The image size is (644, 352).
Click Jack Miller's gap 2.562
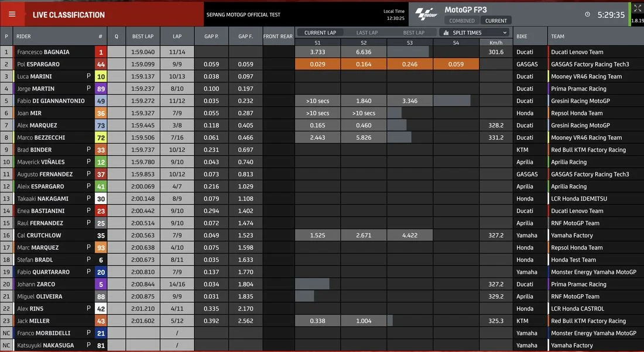point(246,321)
